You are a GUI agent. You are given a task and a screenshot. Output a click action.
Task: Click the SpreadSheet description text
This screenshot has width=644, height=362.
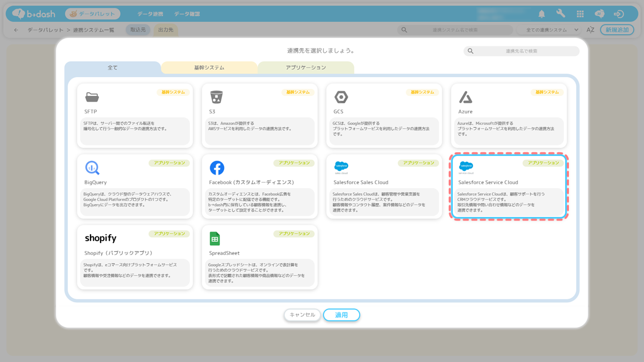coord(257,273)
